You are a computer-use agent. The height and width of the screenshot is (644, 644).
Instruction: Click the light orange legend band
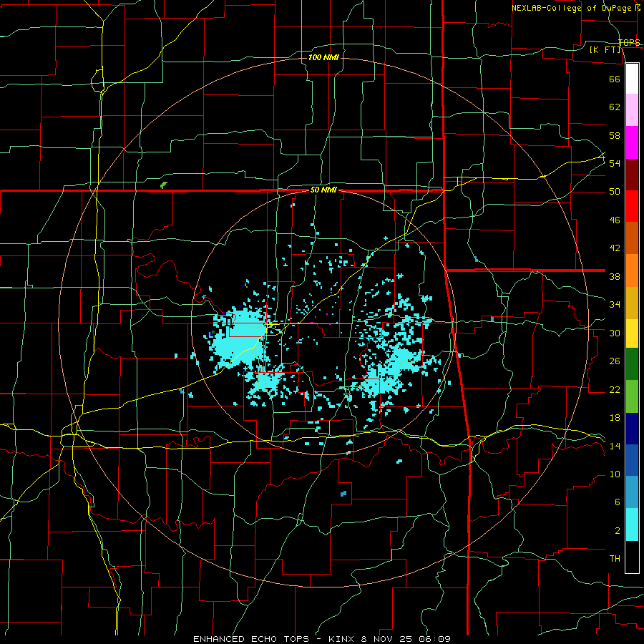(x=632, y=270)
